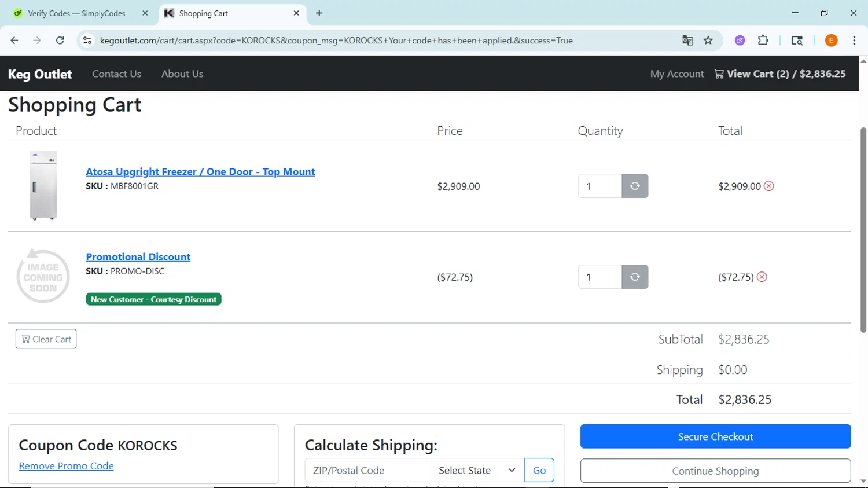Restore down the browser window
This screenshot has height=488, width=868.
(x=824, y=13)
